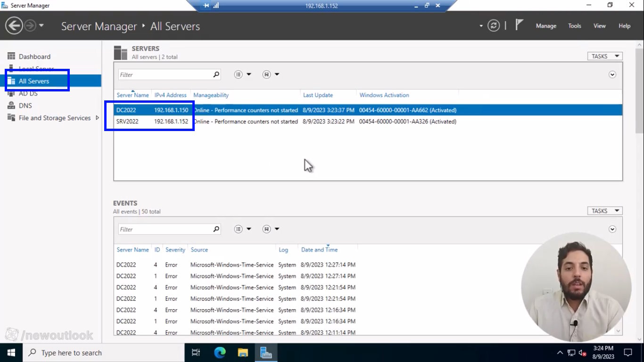Sort events by ID column header
Screen dimensions: 644x362
157,250
